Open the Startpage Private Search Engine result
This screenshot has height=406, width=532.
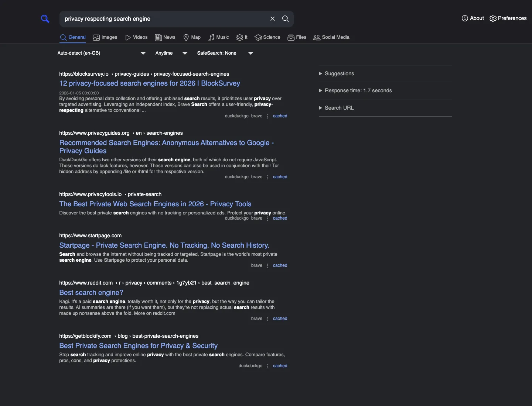point(164,245)
